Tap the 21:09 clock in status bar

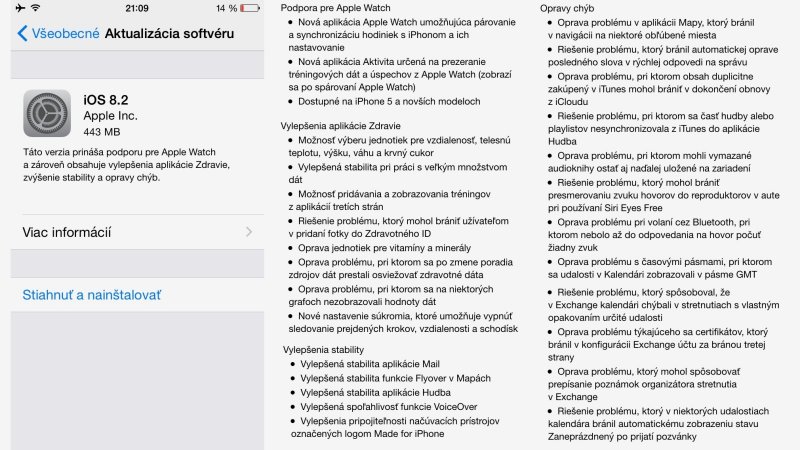click(x=137, y=8)
